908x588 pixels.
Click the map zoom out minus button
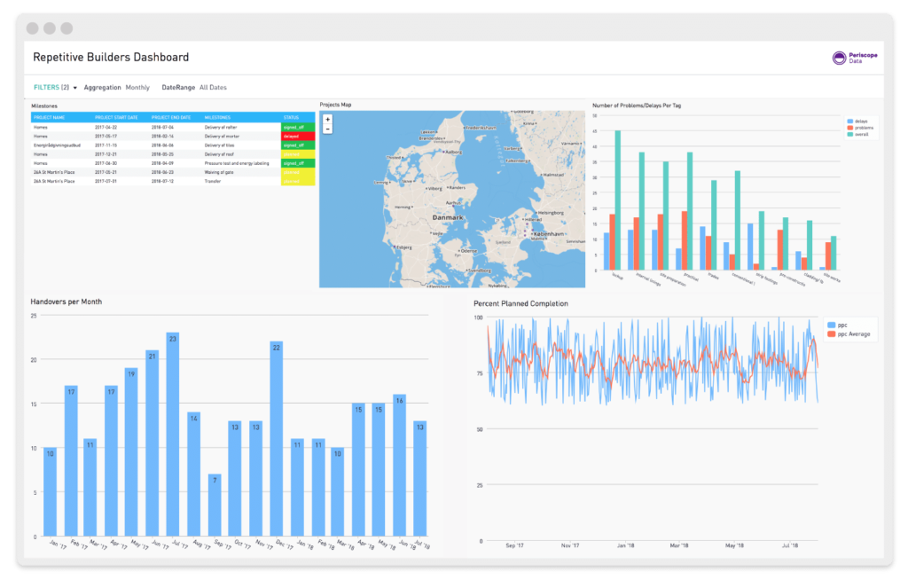(x=328, y=129)
